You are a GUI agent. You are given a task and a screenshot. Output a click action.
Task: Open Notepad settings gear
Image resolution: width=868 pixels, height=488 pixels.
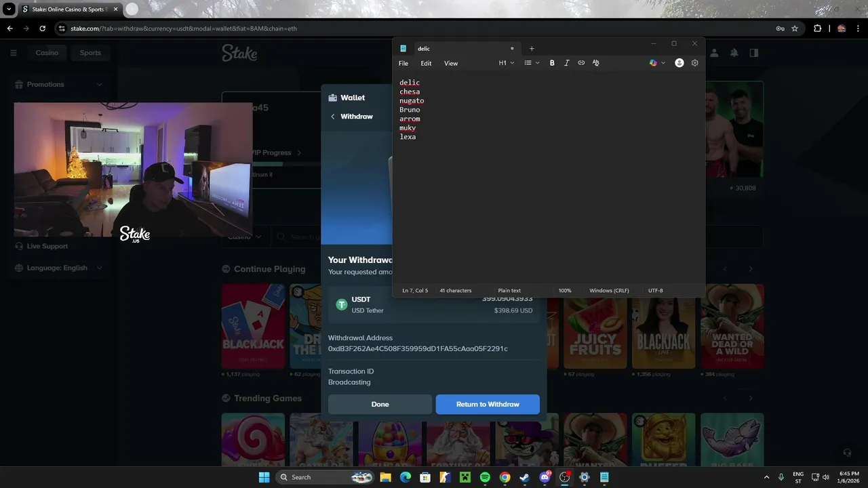click(695, 63)
